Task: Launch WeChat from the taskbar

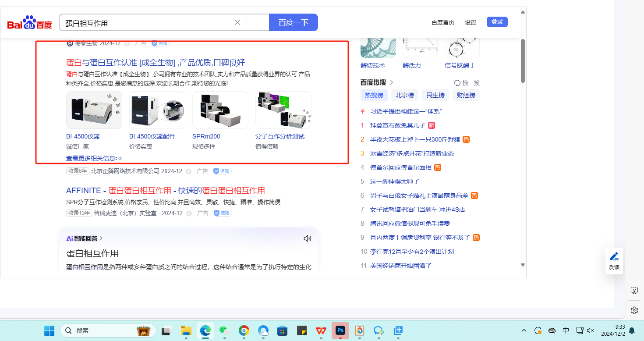Action: pos(224,330)
